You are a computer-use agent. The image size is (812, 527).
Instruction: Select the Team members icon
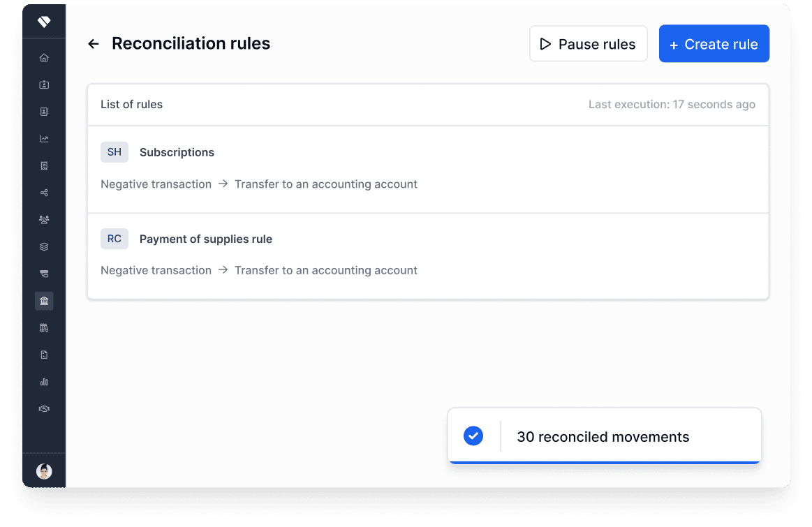click(44, 219)
